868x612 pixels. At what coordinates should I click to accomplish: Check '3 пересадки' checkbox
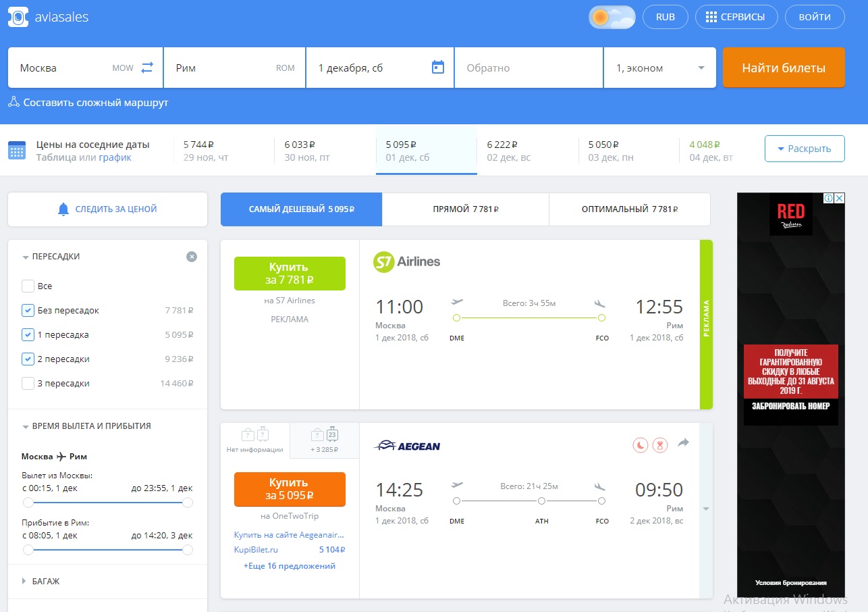click(28, 383)
